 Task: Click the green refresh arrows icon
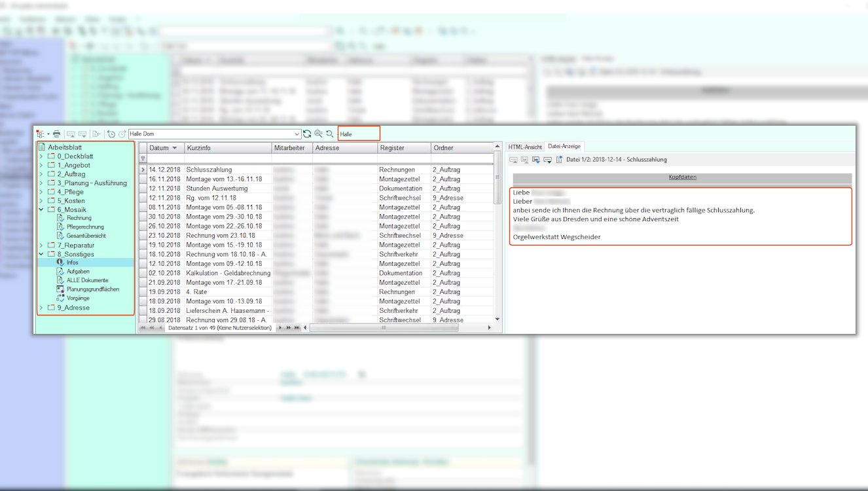[307, 134]
